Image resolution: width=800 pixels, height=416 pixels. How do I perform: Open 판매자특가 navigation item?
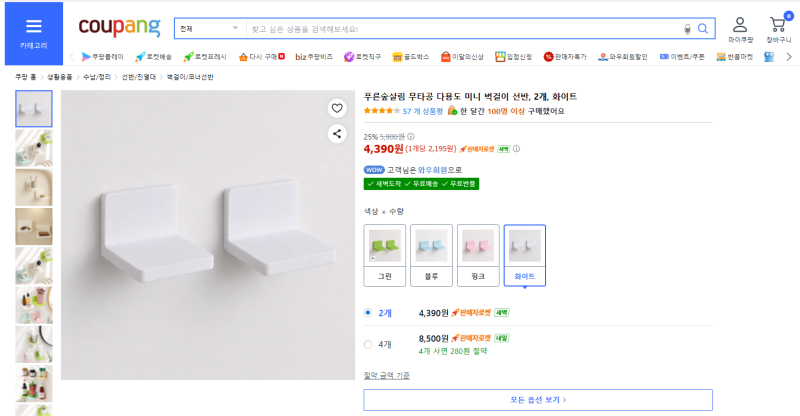[x=565, y=57]
